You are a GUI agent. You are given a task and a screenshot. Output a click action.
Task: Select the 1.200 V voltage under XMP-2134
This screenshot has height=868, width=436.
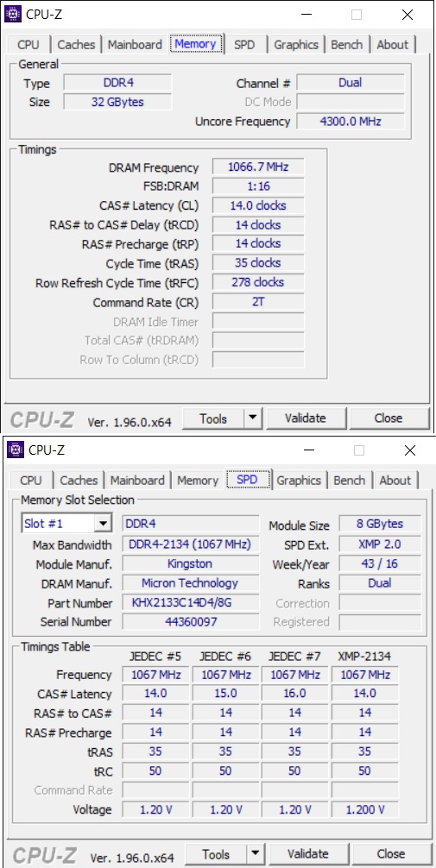(365, 809)
